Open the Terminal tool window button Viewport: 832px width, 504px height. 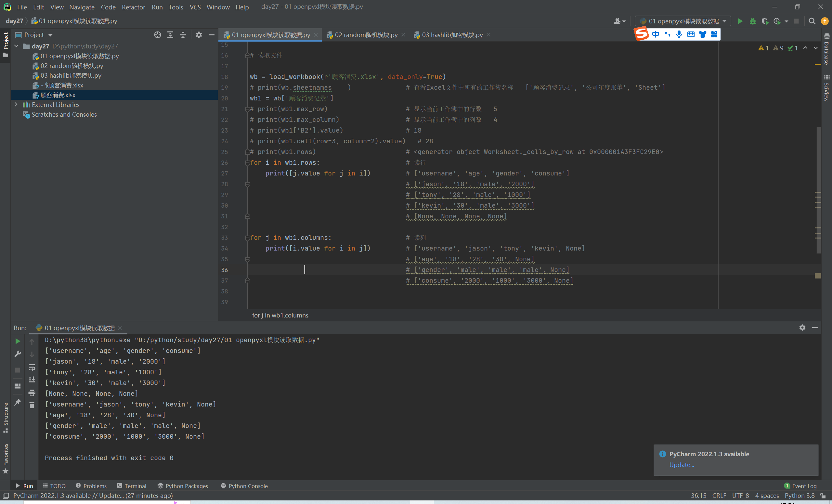tap(131, 486)
